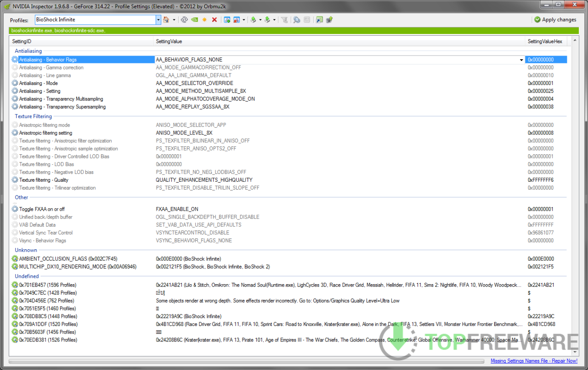
Task: Collapse the Texture Filtering group header
Action: [33, 116]
